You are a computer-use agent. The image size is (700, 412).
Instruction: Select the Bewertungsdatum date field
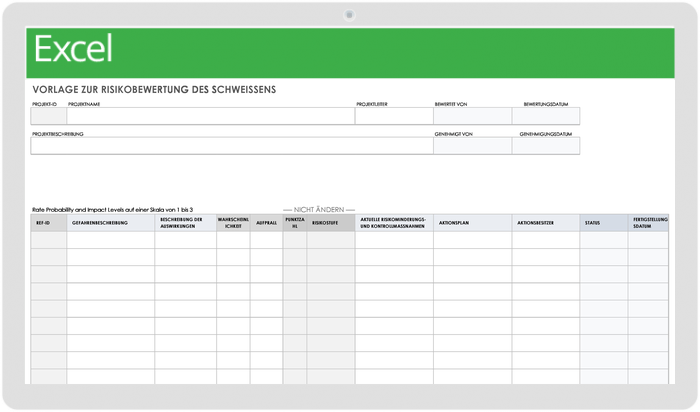coord(546,116)
